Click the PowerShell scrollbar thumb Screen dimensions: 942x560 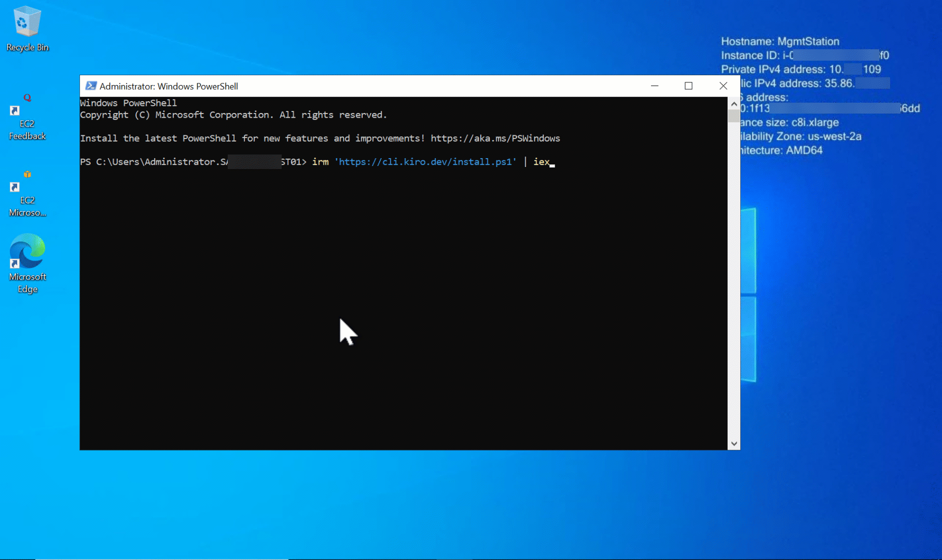pos(733,116)
